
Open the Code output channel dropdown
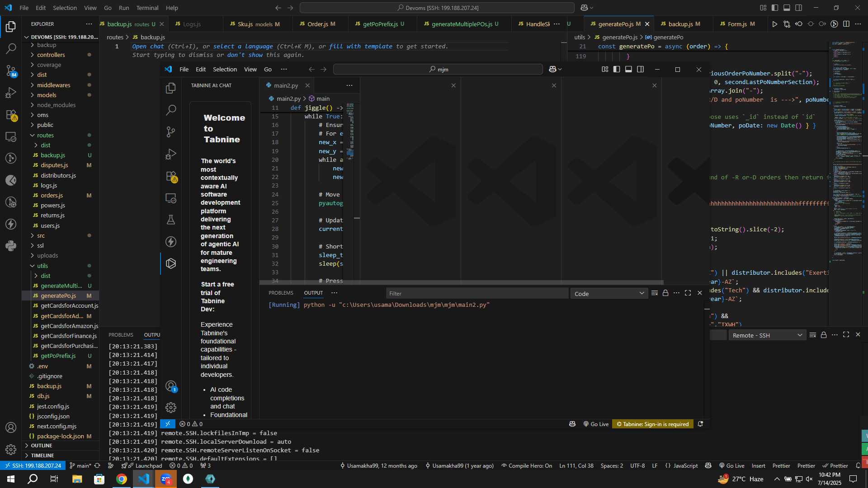click(609, 294)
